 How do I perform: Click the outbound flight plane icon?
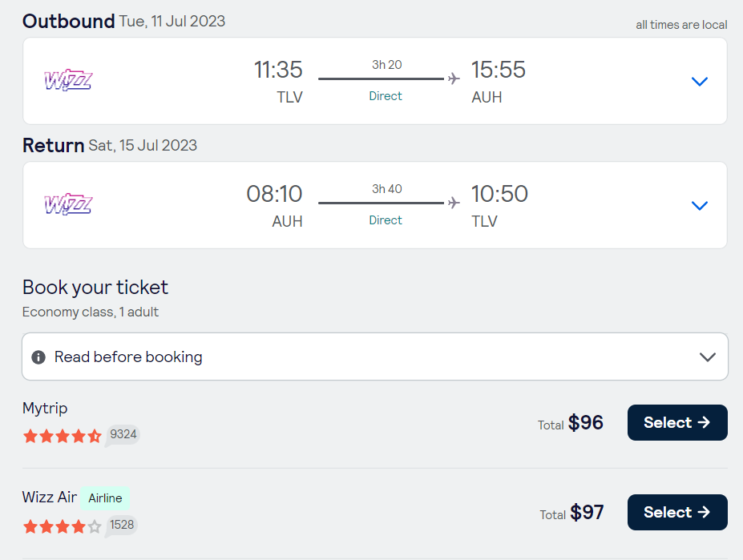coord(454,79)
